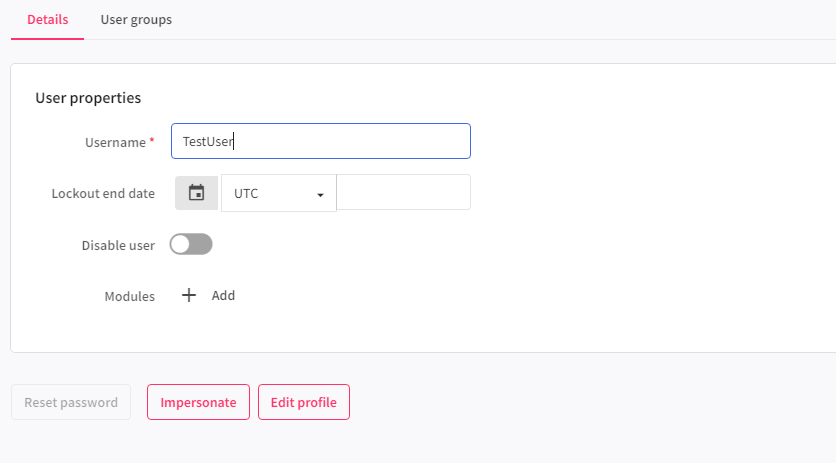Click the plus icon next to Modules
Image resolution: width=836 pixels, height=463 pixels.
coord(189,295)
